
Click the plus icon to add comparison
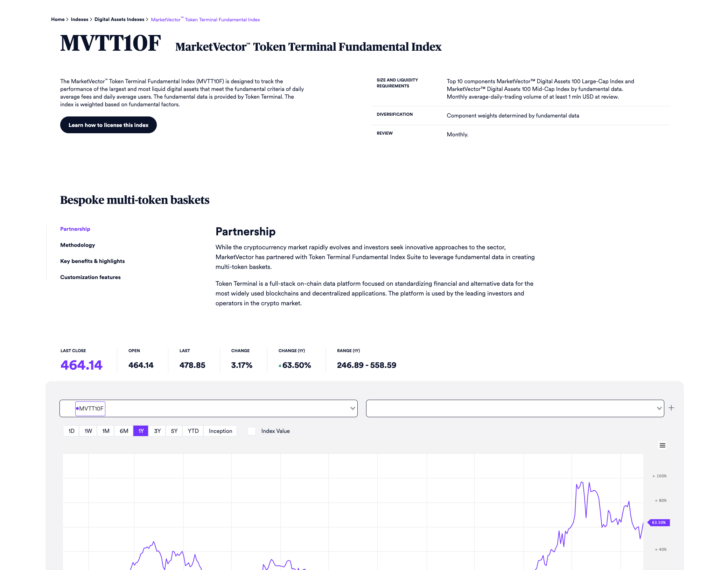[x=671, y=408]
